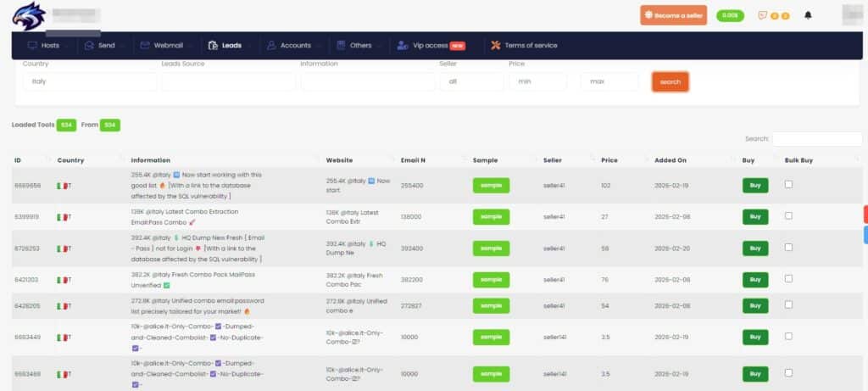
Task: Sort the table by Price column header
Action: (x=609, y=159)
